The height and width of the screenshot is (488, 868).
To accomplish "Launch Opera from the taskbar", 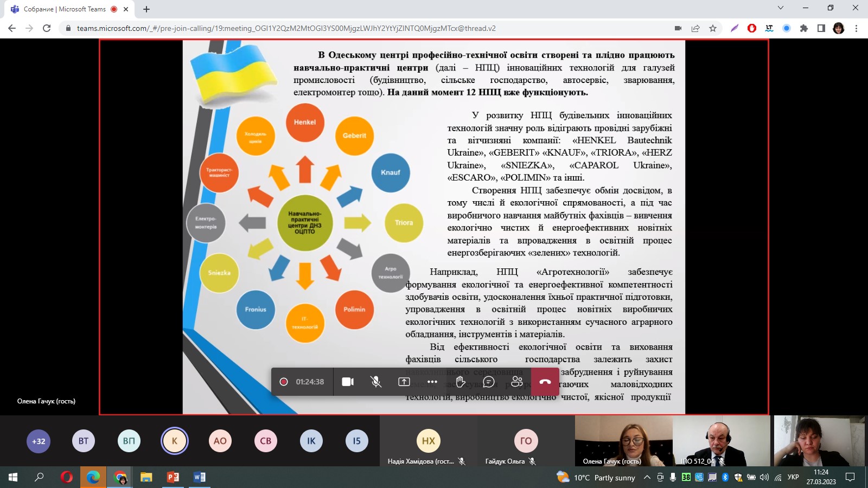I will (67, 477).
